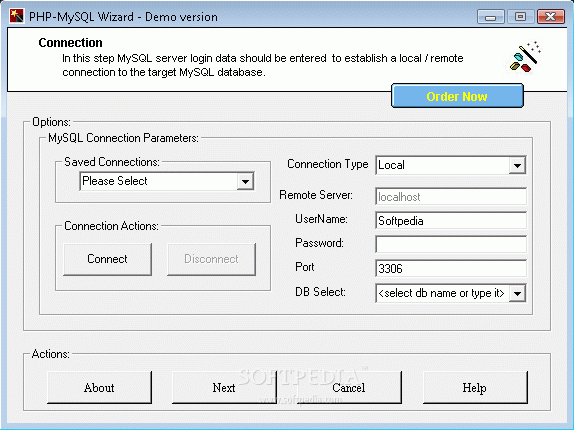Go to Next wizard step
This screenshot has width=574, height=430.
click(x=224, y=388)
